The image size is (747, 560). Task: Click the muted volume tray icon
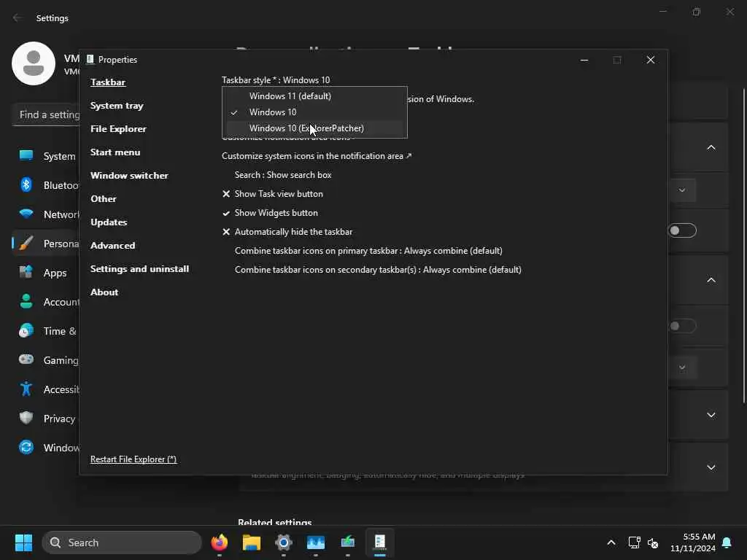click(x=653, y=542)
